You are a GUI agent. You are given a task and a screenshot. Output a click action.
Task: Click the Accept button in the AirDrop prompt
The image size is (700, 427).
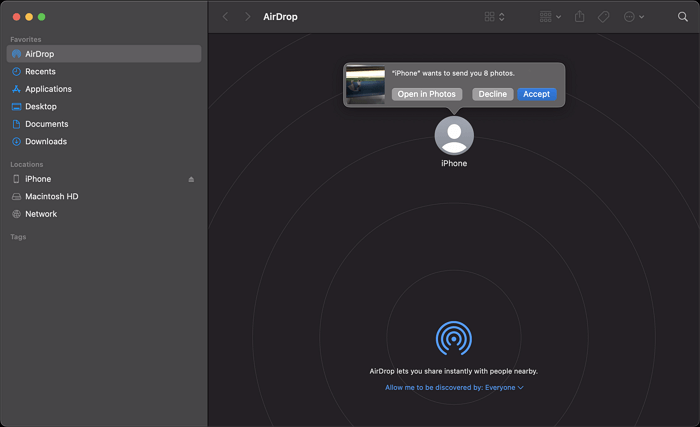tap(536, 94)
